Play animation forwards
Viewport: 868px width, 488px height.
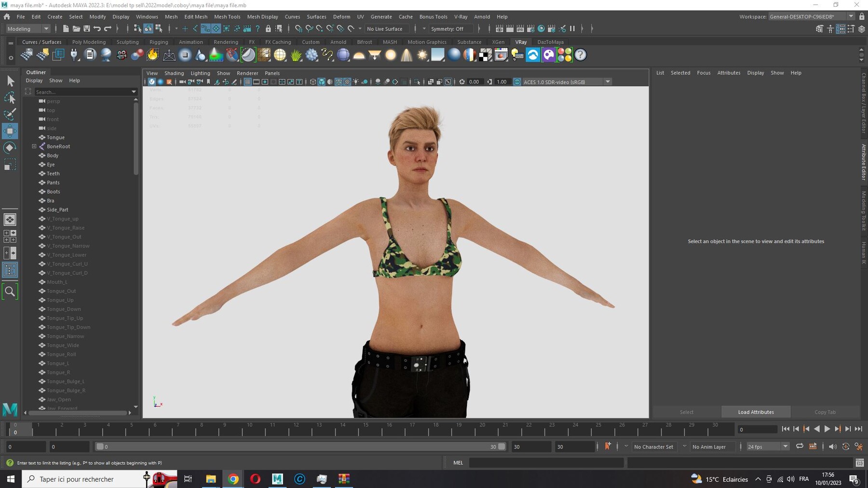(827, 429)
